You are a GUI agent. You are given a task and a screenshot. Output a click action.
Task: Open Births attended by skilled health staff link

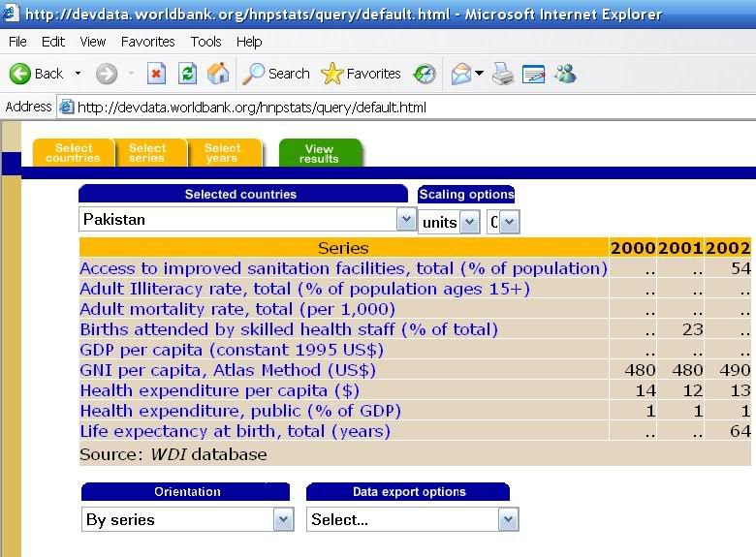pyautogui.click(x=289, y=329)
